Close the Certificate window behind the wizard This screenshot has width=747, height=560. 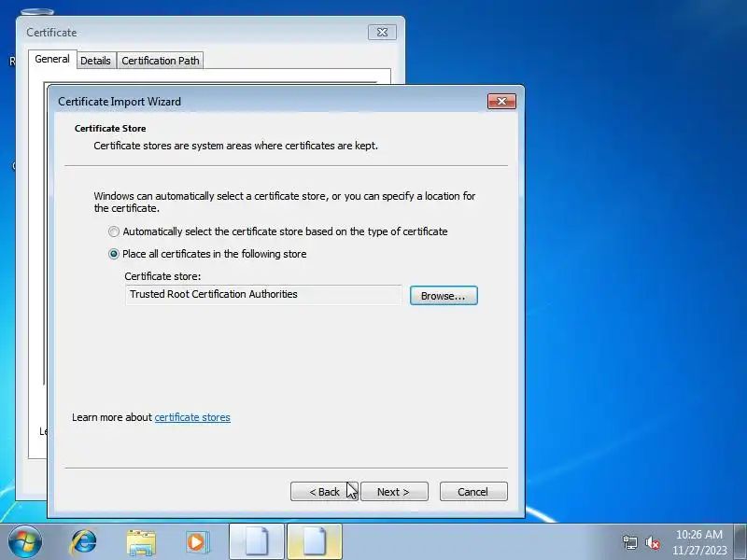[382, 33]
